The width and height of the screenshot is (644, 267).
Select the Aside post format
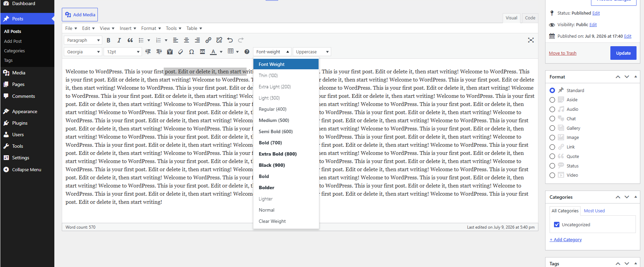(x=552, y=100)
